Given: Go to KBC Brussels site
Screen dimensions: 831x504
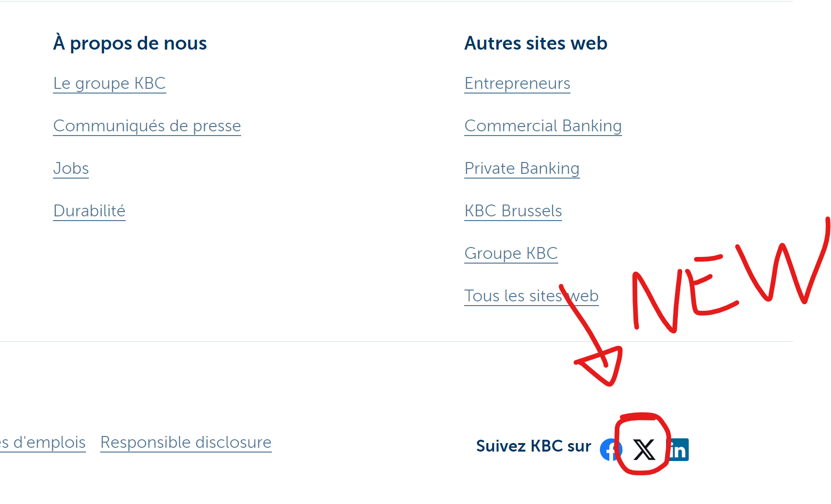Looking at the screenshot, I should point(513,211).
